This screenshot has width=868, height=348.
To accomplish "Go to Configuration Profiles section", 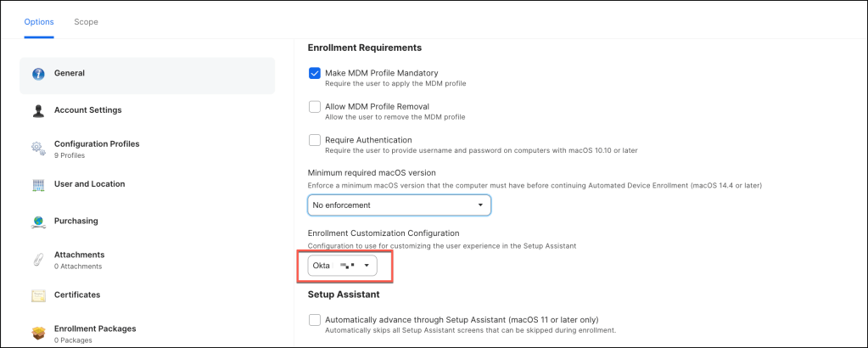I will [x=96, y=144].
